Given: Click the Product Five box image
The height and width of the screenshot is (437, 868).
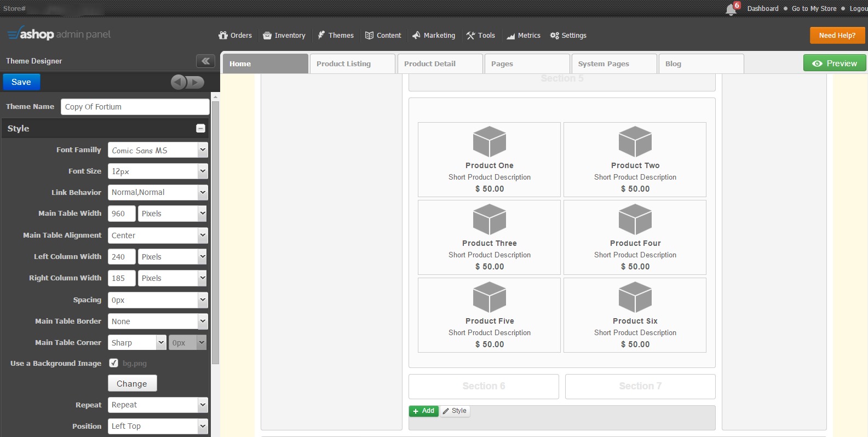Looking at the screenshot, I should 489,297.
